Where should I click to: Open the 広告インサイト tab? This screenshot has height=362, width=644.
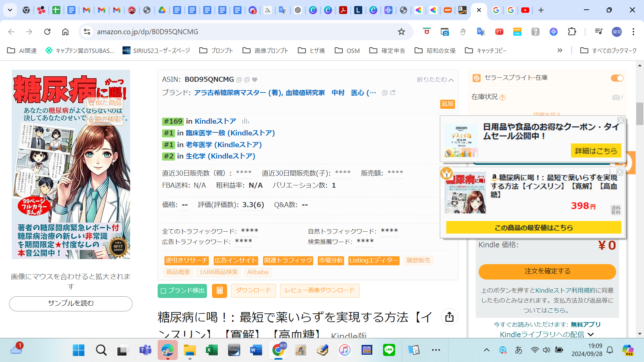236,260
